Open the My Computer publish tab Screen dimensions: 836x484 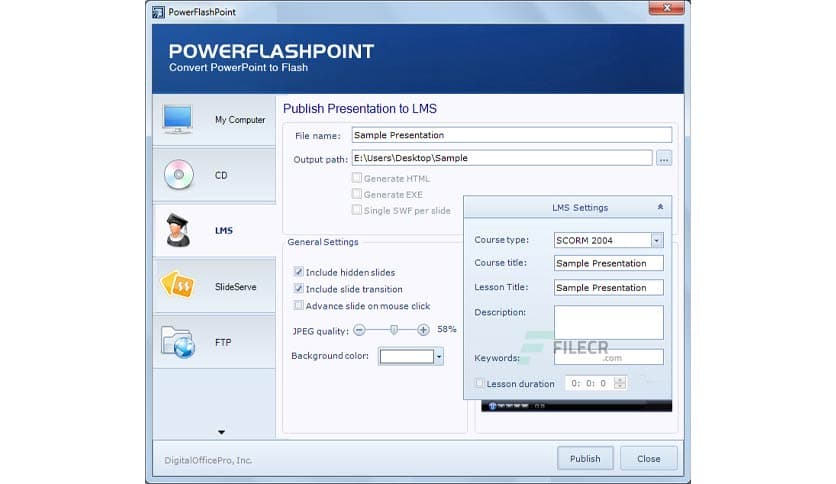(214, 120)
